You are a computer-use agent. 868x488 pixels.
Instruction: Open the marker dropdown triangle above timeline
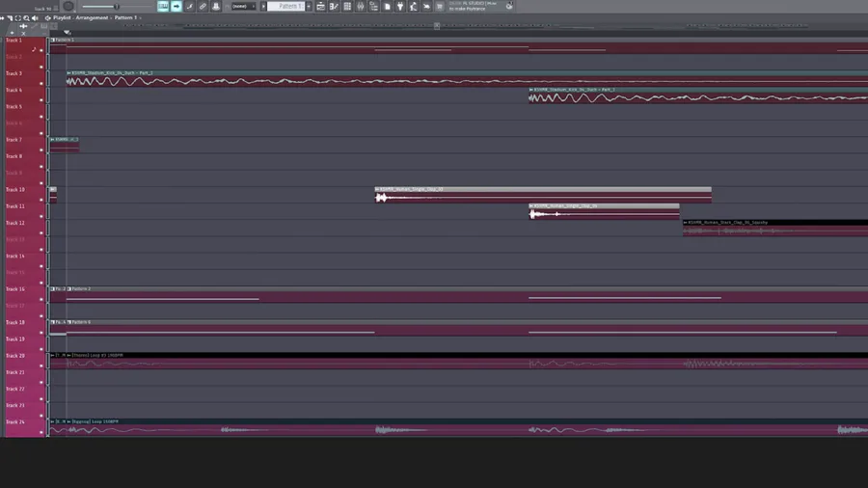pos(67,33)
